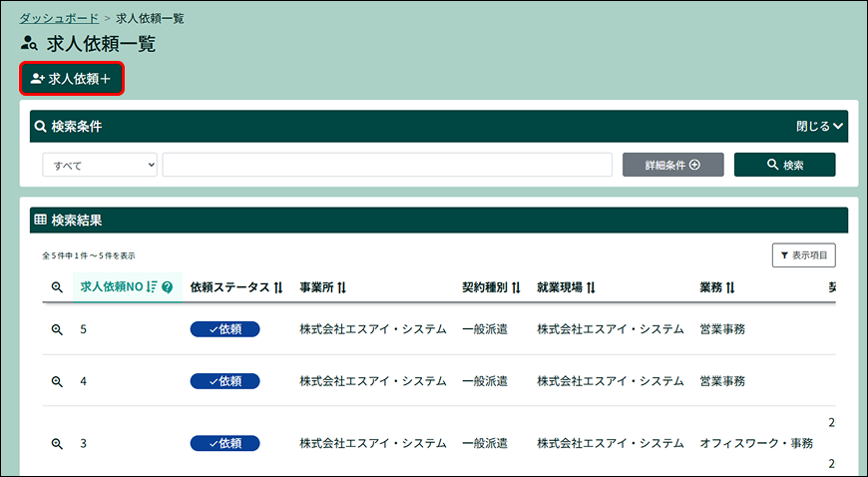
Task: Select 一般派遣 cell in row 3
Action: [x=485, y=443]
